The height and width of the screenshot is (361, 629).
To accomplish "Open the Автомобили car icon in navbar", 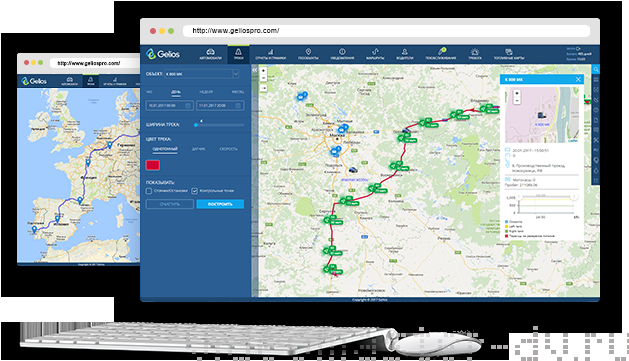I will pyautogui.click(x=210, y=52).
